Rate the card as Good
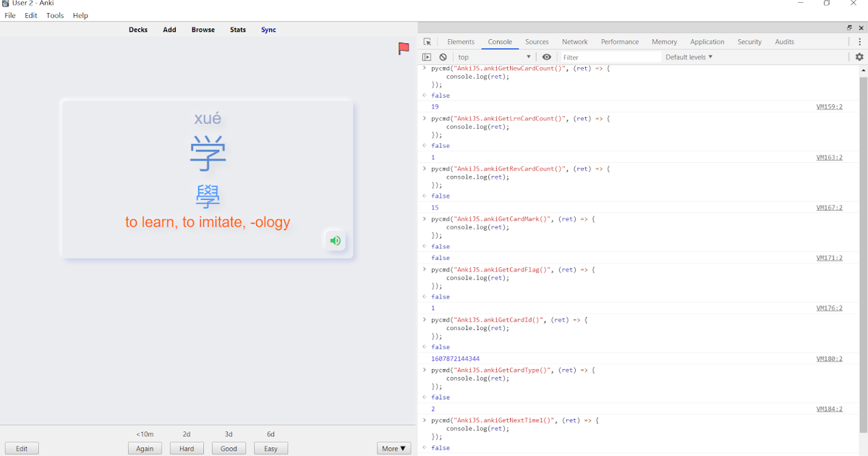Screen dimensions: 868x456 [229, 448]
